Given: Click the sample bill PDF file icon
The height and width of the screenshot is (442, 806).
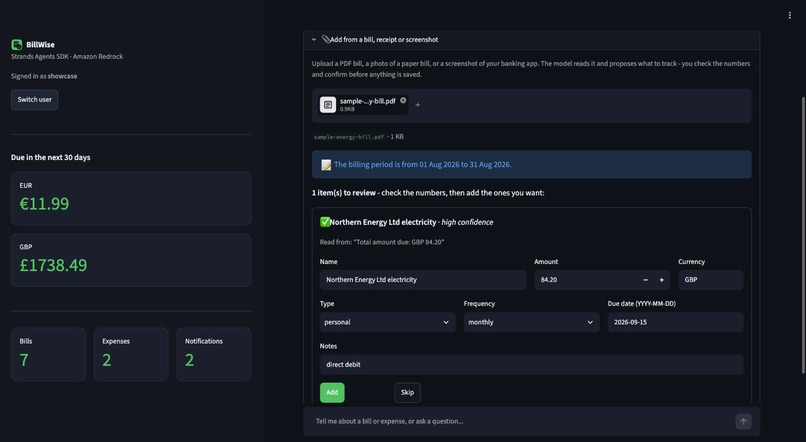Looking at the screenshot, I should (x=328, y=105).
